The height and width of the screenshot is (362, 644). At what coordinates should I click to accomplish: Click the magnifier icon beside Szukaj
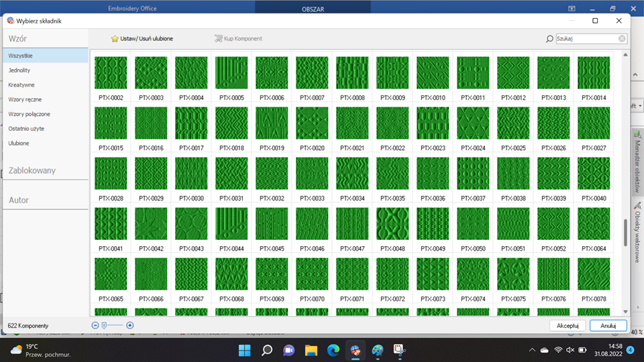[550, 39]
